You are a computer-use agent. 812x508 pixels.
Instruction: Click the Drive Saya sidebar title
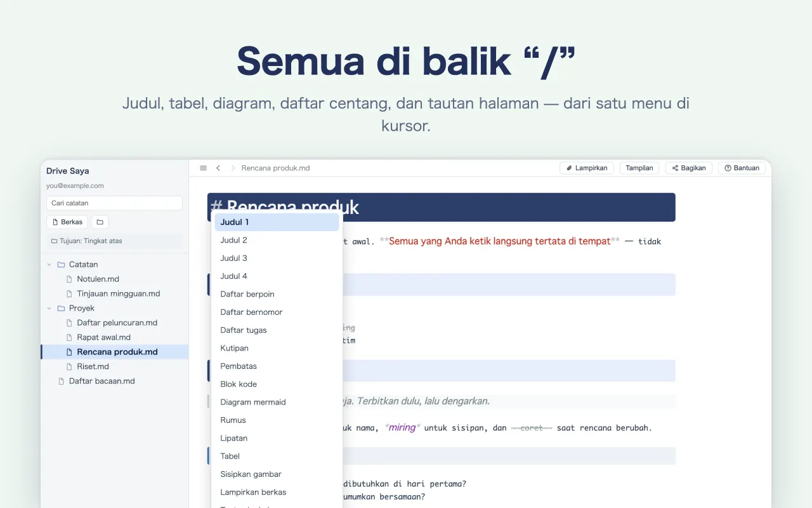68,171
